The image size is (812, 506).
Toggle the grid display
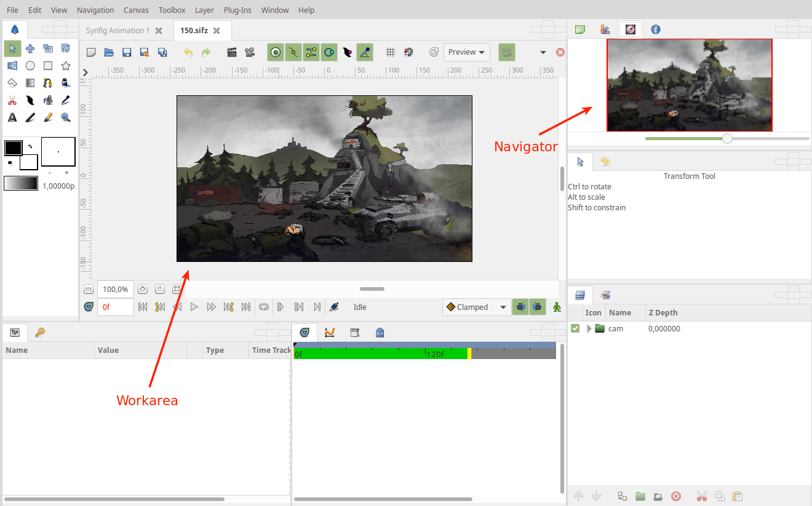pyautogui.click(x=390, y=52)
